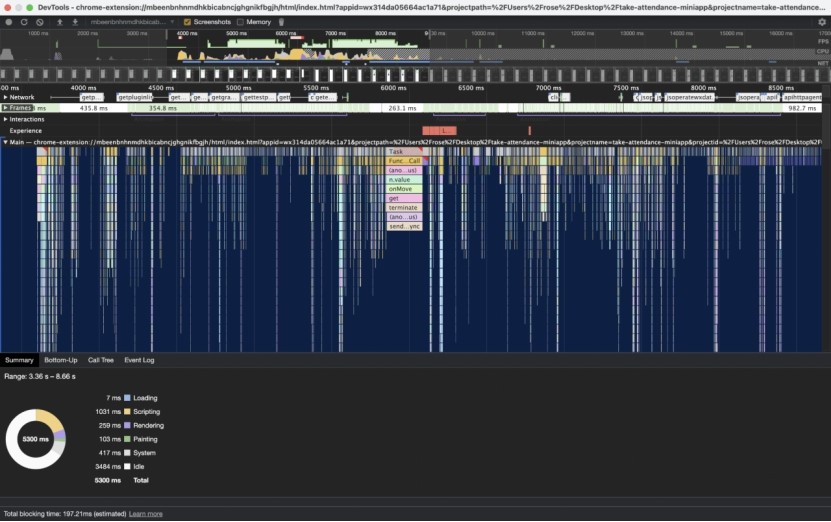Start recording with the Record button
The width and height of the screenshot is (831, 522).
(8, 22)
